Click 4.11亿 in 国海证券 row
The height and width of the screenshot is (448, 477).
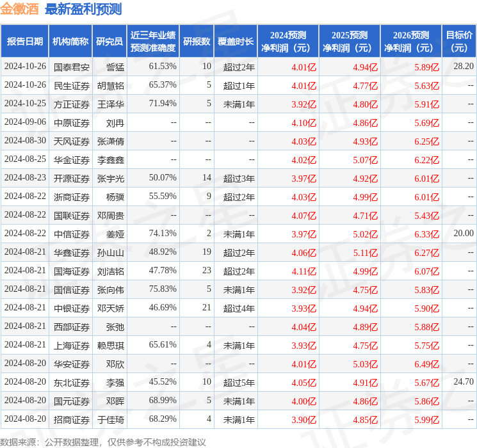click(x=303, y=271)
